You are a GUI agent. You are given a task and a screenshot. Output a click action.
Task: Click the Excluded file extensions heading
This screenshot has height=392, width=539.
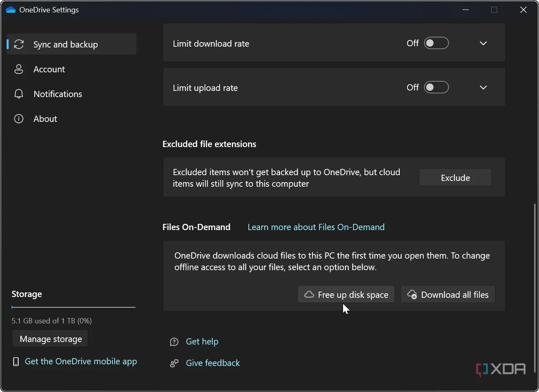coord(209,144)
